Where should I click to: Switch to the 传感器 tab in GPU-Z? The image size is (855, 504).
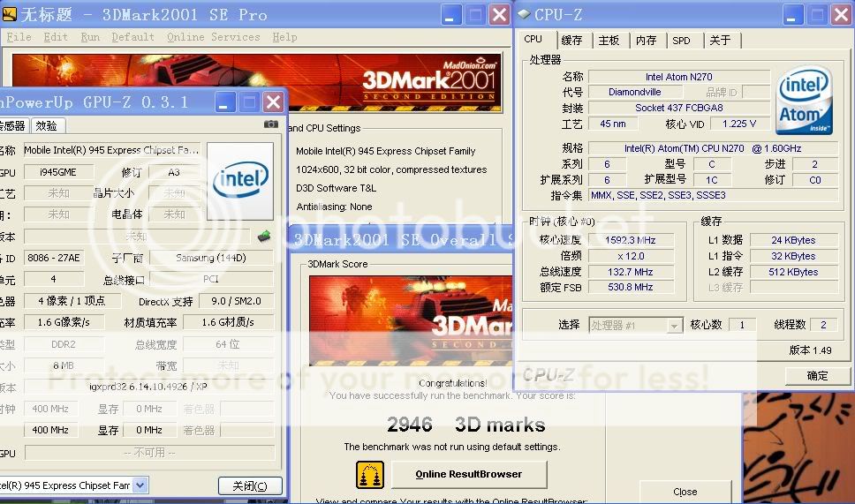coord(13,126)
